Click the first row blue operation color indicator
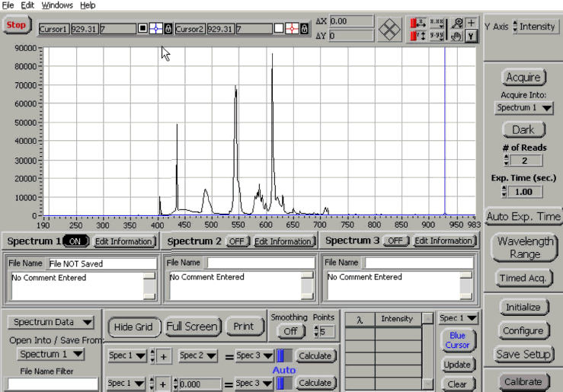The height and width of the screenshot is (392, 563). (x=283, y=355)
